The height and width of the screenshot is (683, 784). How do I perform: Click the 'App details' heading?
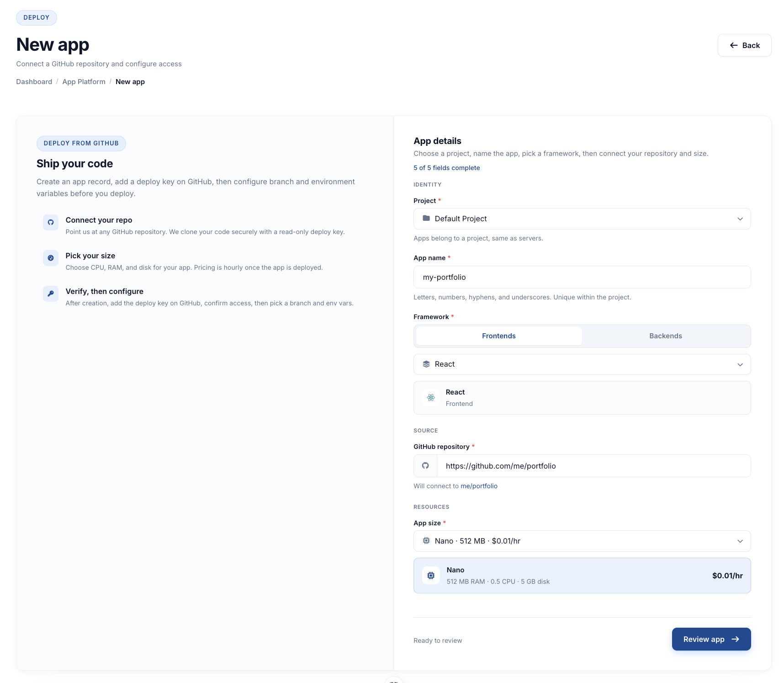pyautogui.click(x=437, y=141)
